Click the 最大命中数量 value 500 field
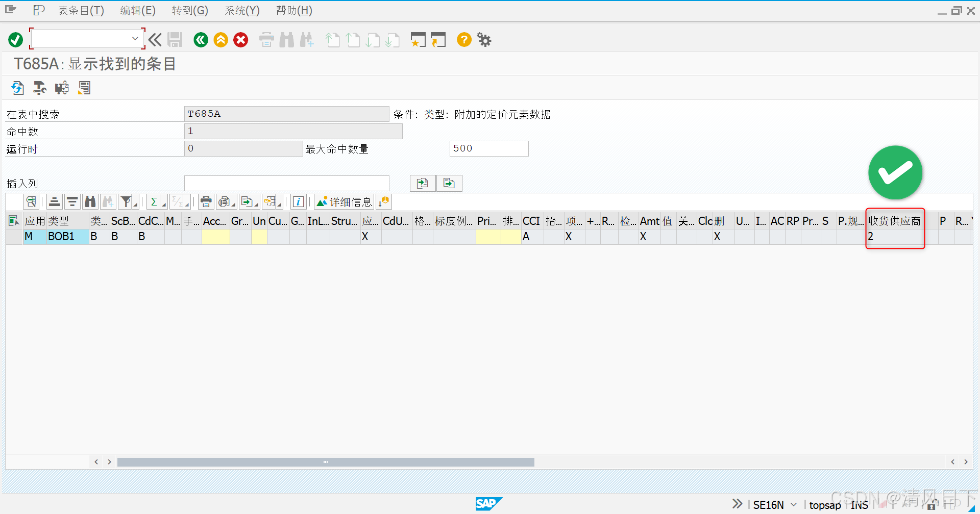 pos(488,148)
